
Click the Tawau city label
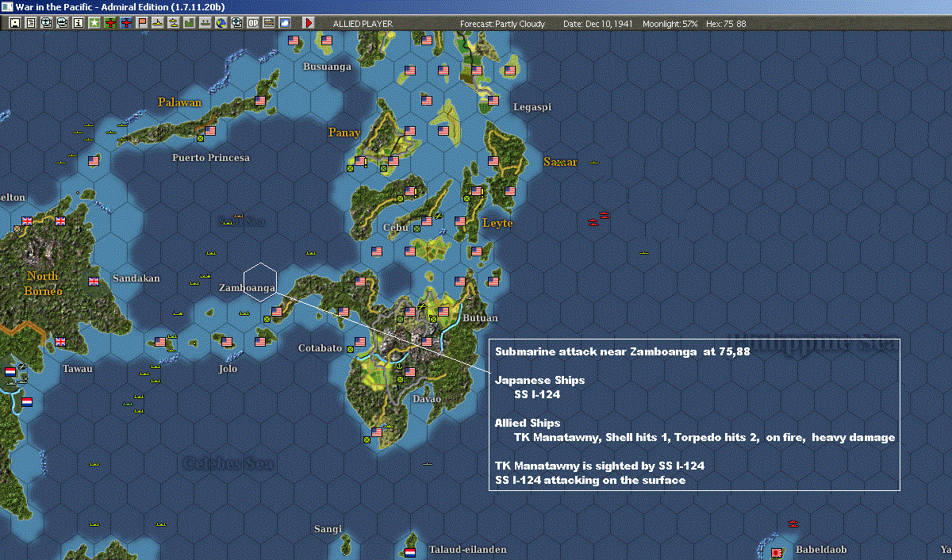pyautogui.click(x=78, y=369)
